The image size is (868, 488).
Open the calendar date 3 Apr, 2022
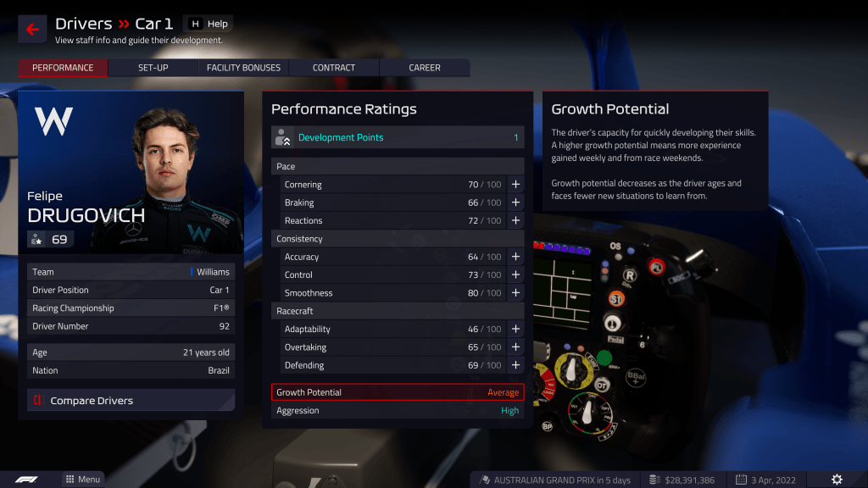(x=765, y=480)
